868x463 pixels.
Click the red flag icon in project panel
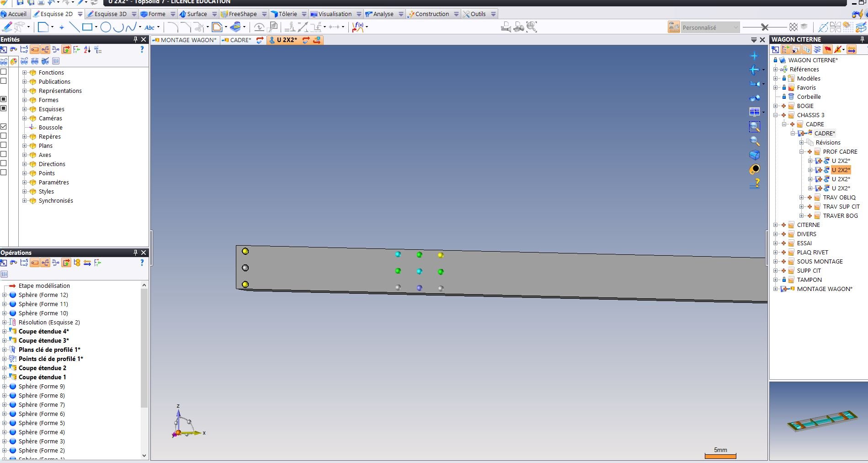pos(828,49)
